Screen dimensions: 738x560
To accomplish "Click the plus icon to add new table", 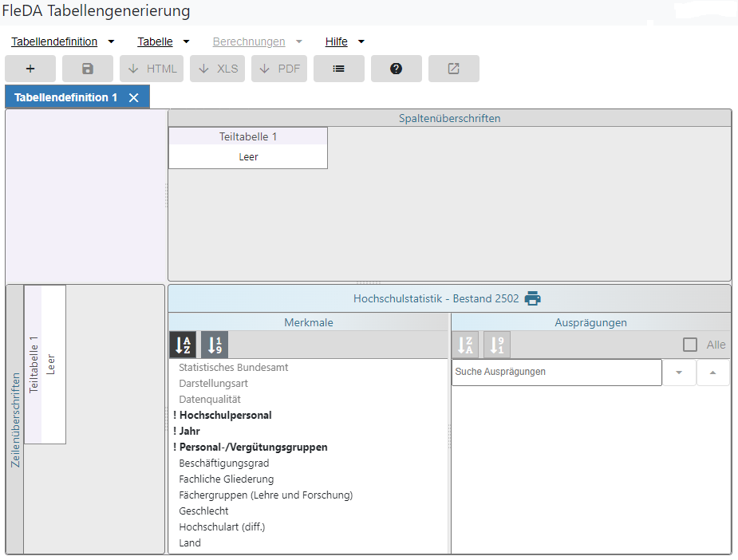I will [x=30, y=69].
